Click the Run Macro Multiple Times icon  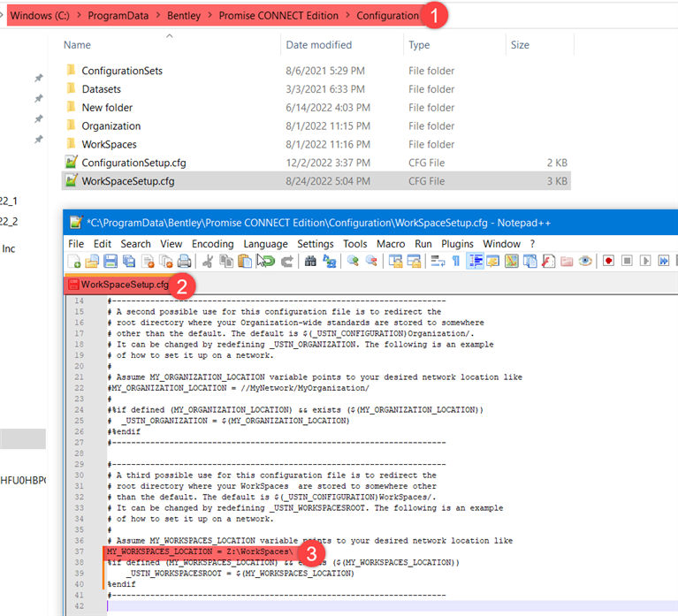coord(663,261)
